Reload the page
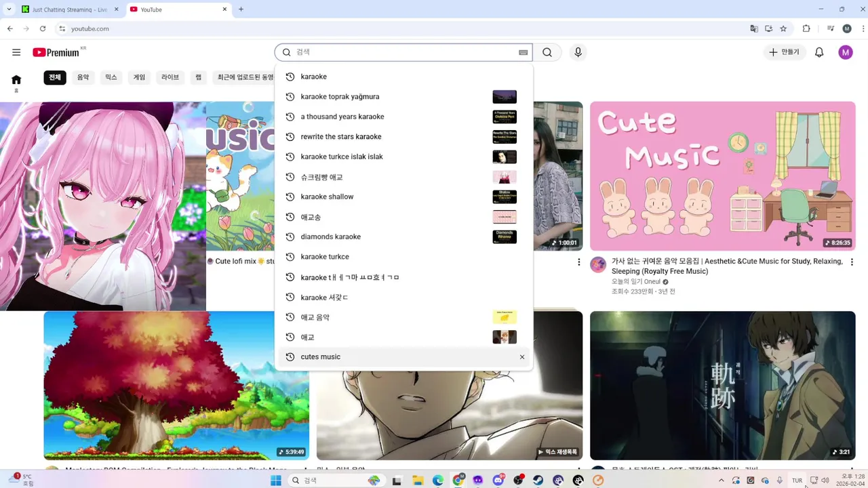This screenshot has width=868, height=488. point(43,28)
